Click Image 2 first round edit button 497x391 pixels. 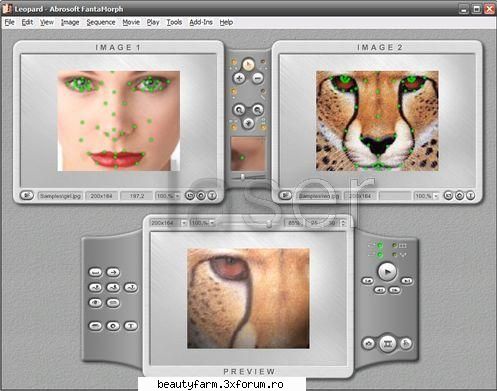click(x=448, y=196)
